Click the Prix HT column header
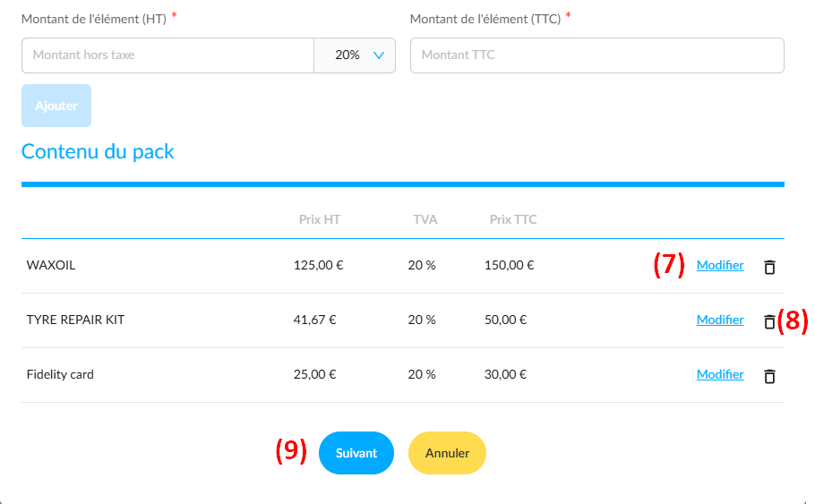815x504 pixels. (319, 219)
